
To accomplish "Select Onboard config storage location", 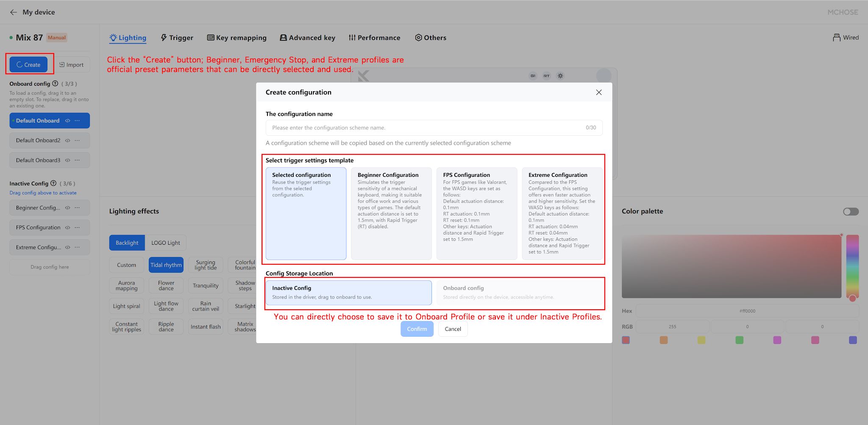I will pos(520,293).
